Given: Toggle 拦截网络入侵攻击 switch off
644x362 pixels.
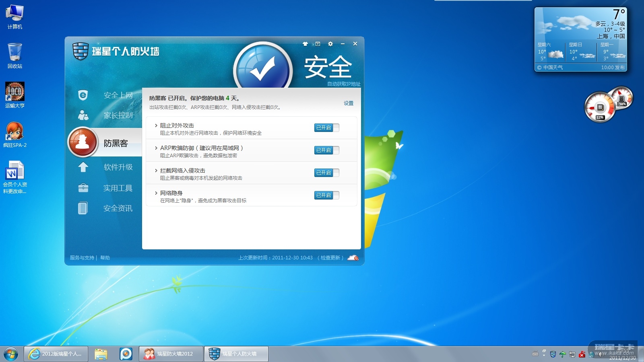Looking at the screenshot, I should click(327, 173).
